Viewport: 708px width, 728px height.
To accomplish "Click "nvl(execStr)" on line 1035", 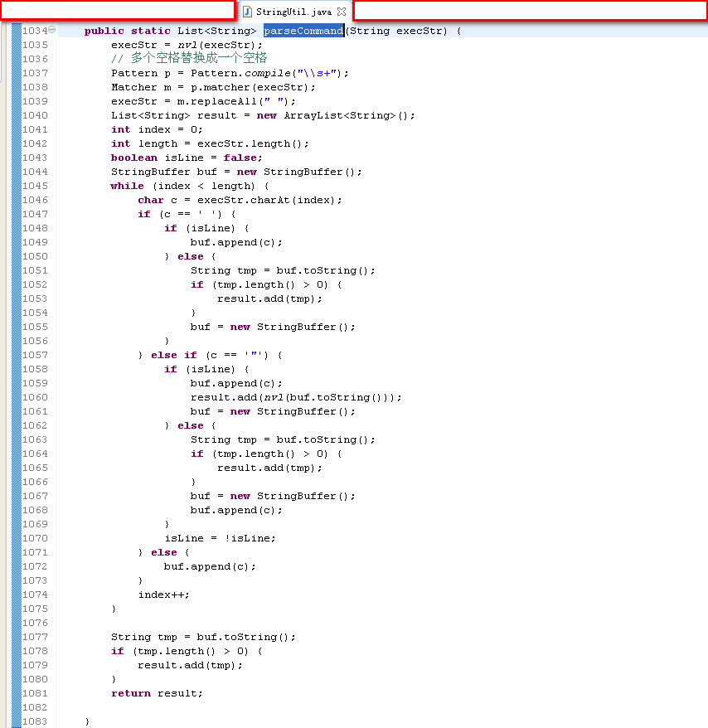I will 217,45.
